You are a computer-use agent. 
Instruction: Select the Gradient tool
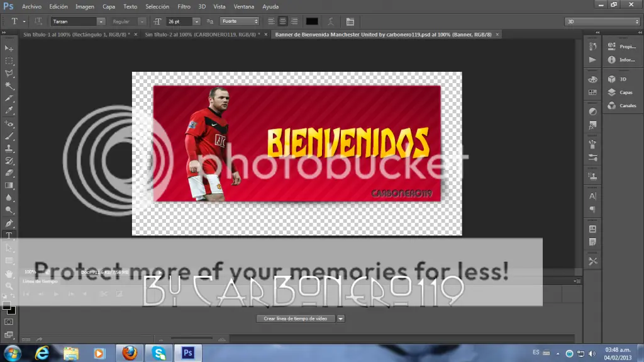point(9,186)
